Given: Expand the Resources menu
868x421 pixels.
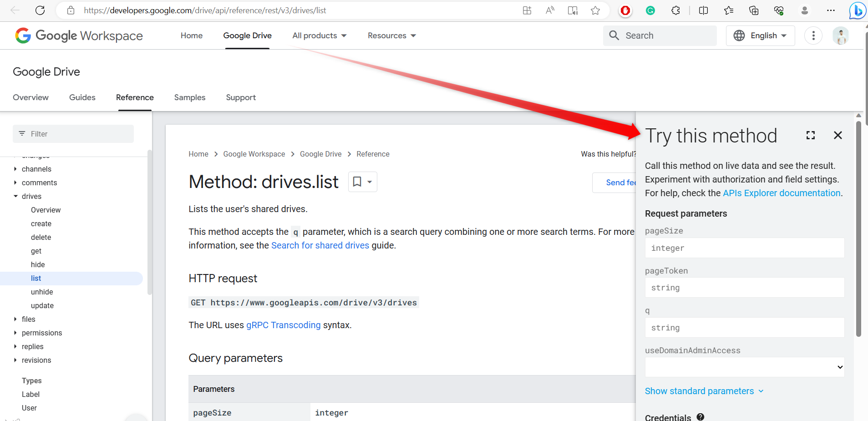Looking at the screenshot, I should click(x=392, y=36).
